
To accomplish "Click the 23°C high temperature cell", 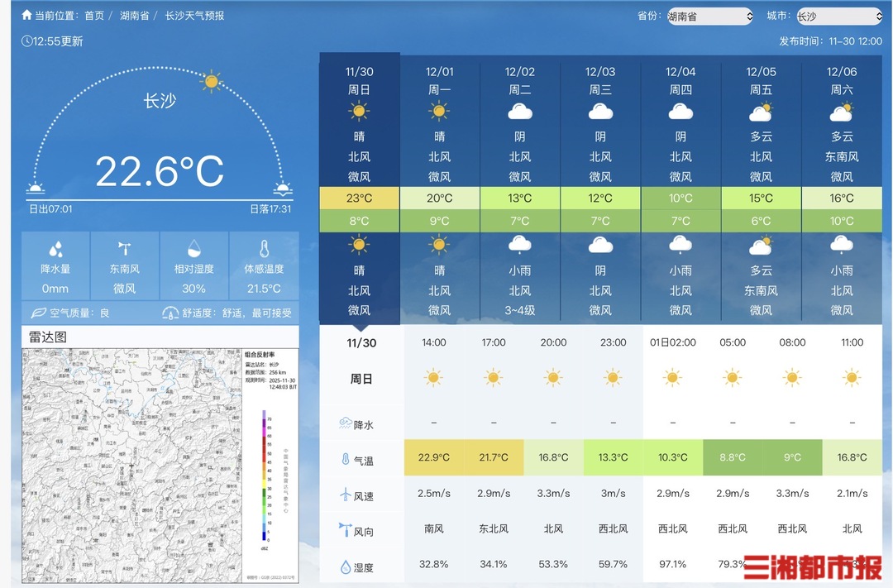I will coord(359,198).
